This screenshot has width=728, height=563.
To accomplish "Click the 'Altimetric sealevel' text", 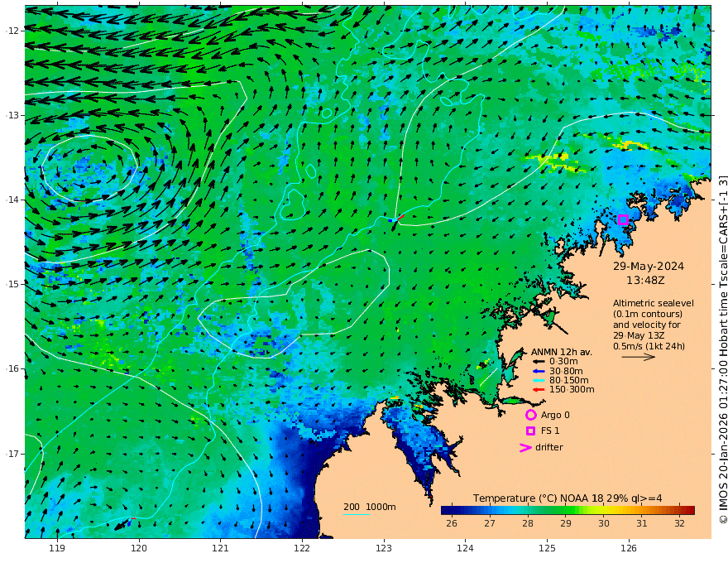I will 654,303.
